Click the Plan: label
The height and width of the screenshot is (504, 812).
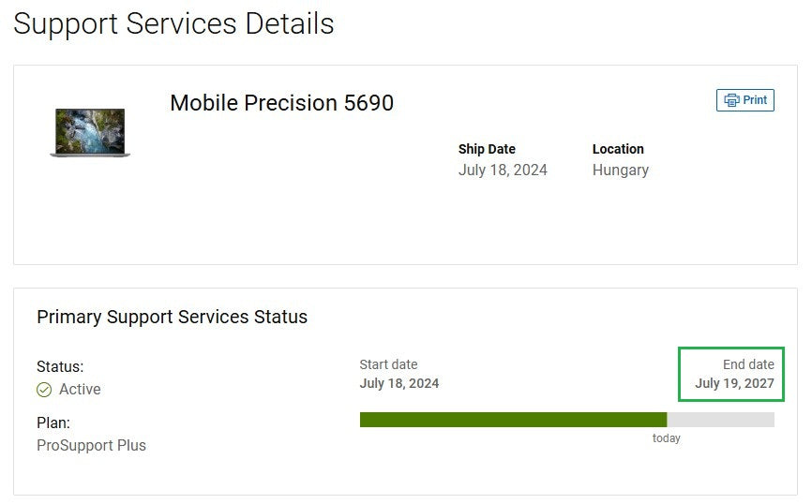[53, 422]
